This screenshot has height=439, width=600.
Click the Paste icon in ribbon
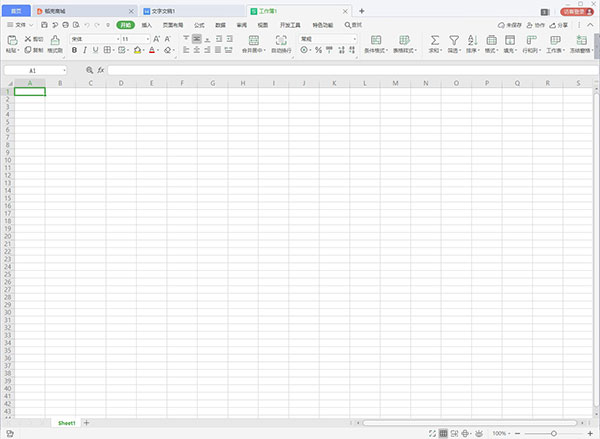[x=12, y=40]
